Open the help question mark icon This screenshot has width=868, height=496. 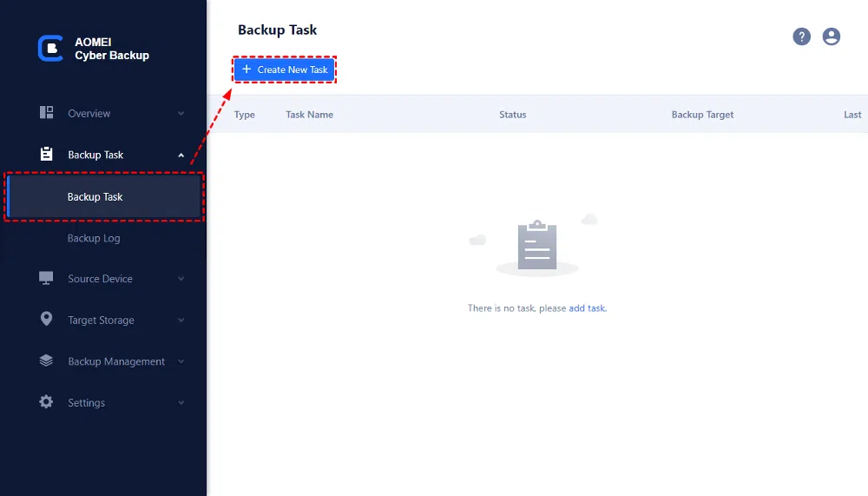pyautogui.click(x=802, y=36)
